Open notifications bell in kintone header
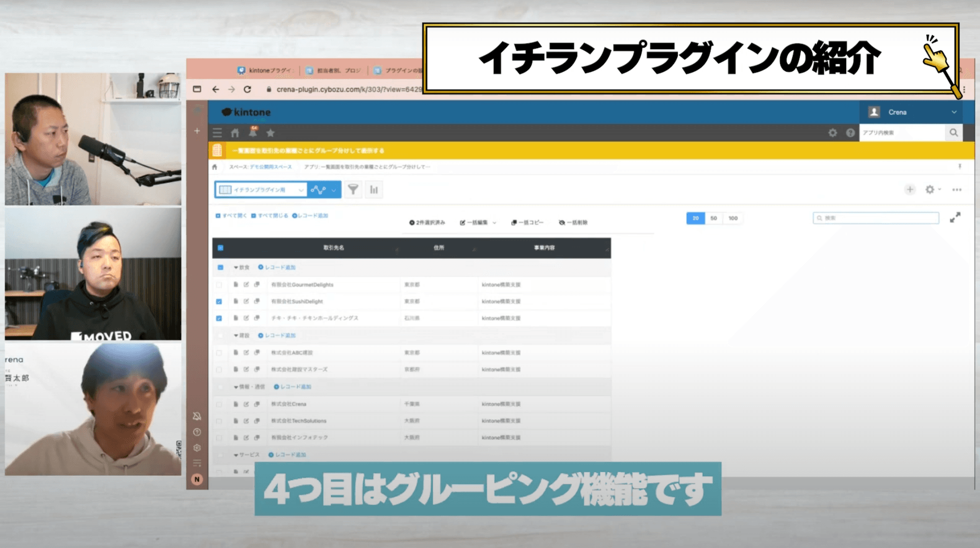This screenshot has width=980, height=548. coord(253,132)
